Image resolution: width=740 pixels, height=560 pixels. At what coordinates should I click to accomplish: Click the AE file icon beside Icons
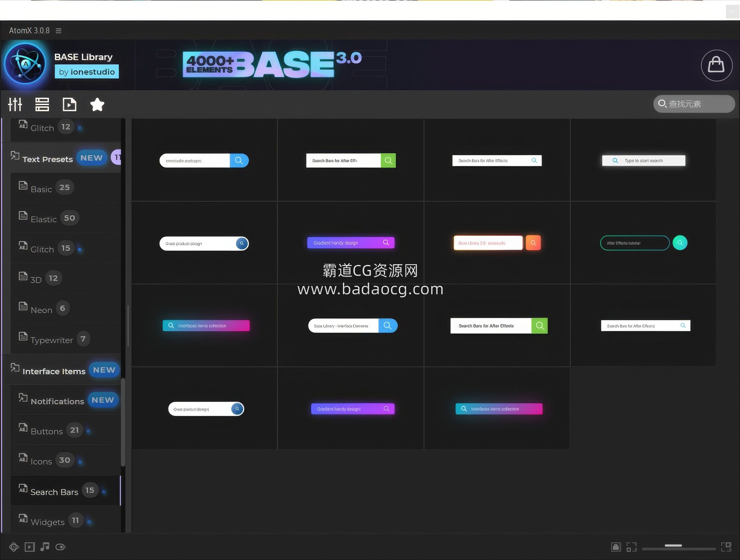click(23, 458)
